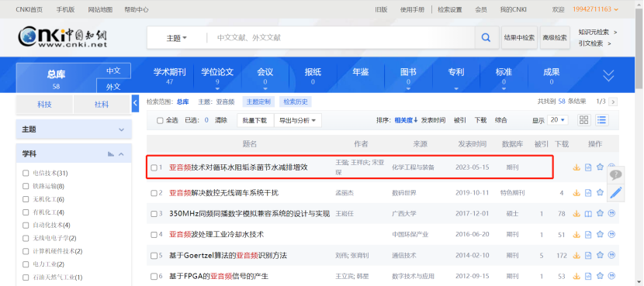Expand more databases double-chevron
Screen dimensions: 644x286
pyautogui.click(x=608, y=75)
